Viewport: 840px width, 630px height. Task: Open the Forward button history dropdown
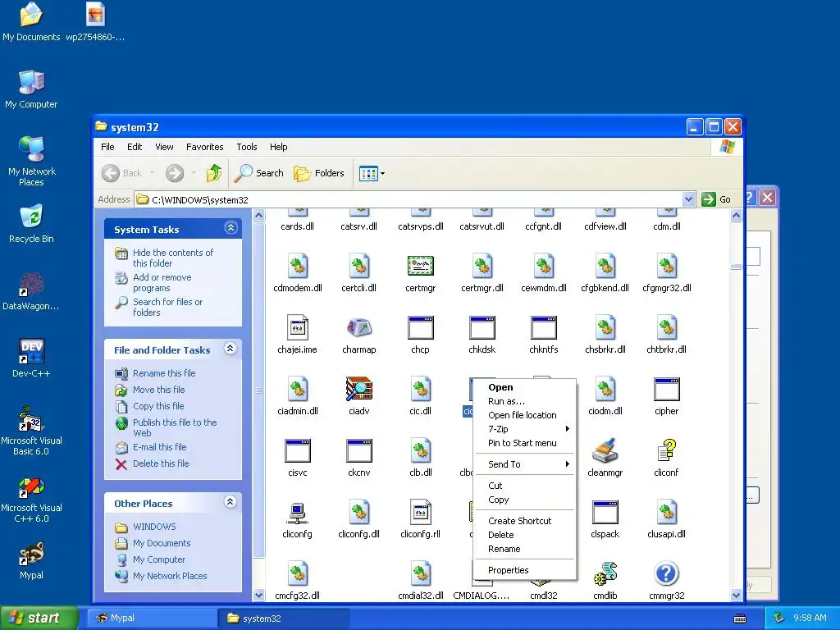[194, 173]
